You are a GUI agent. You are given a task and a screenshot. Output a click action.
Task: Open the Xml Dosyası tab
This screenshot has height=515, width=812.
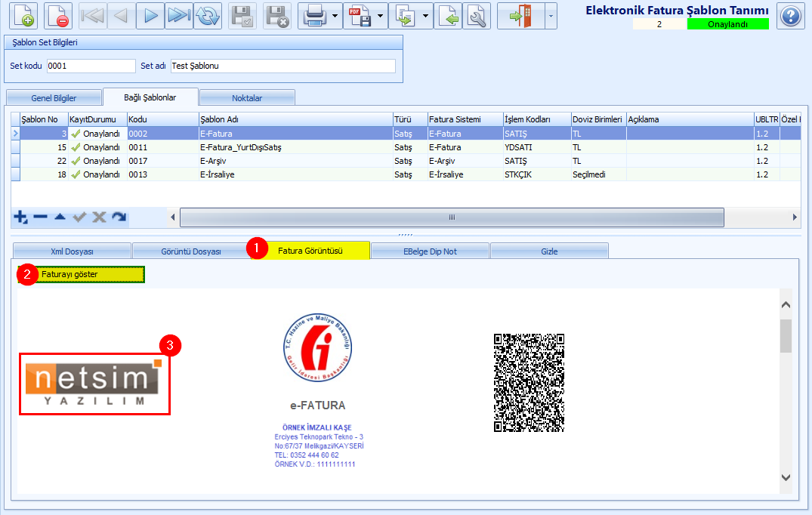tap(72, 251)
